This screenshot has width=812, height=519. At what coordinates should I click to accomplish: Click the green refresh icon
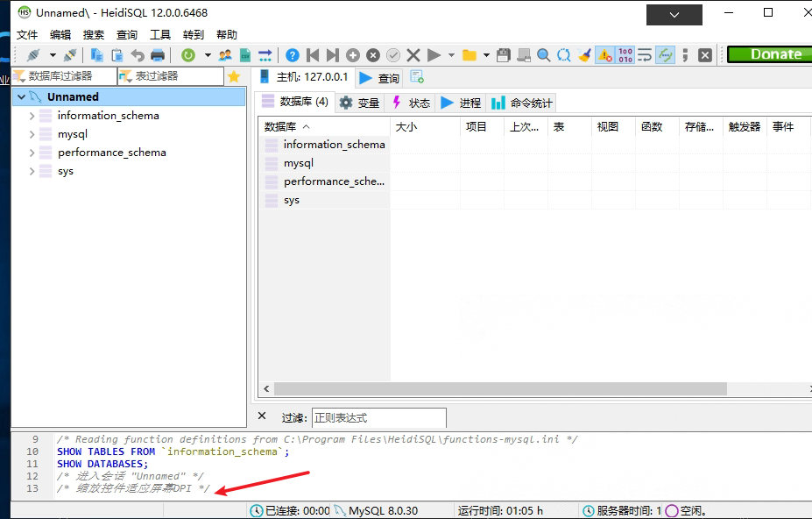point(188,55)
